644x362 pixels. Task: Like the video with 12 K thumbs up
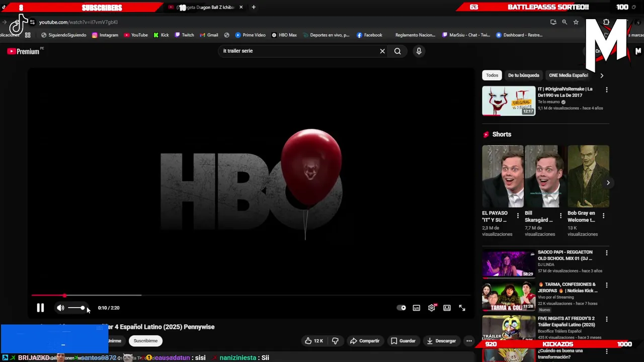(x=313, y=341)
